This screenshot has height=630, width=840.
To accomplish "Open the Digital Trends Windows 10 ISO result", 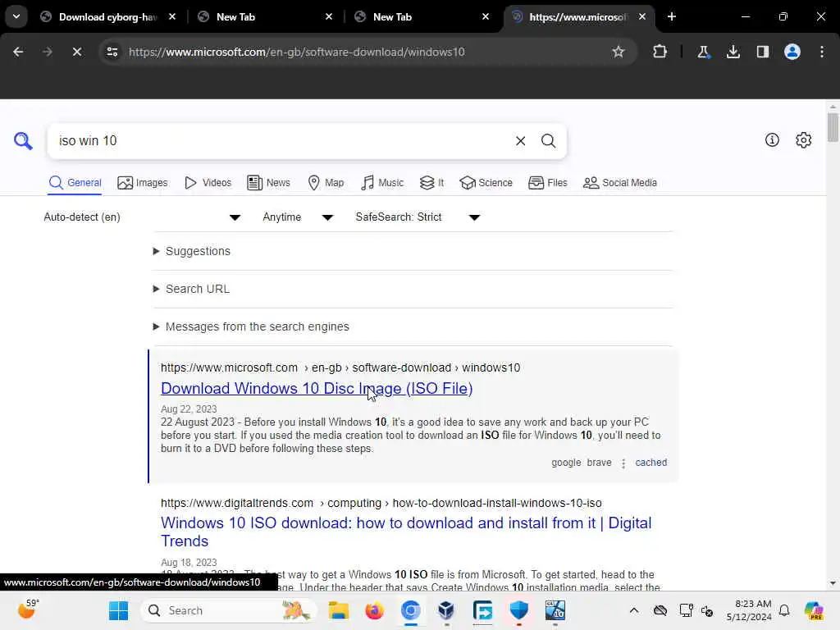I will 406,532.
